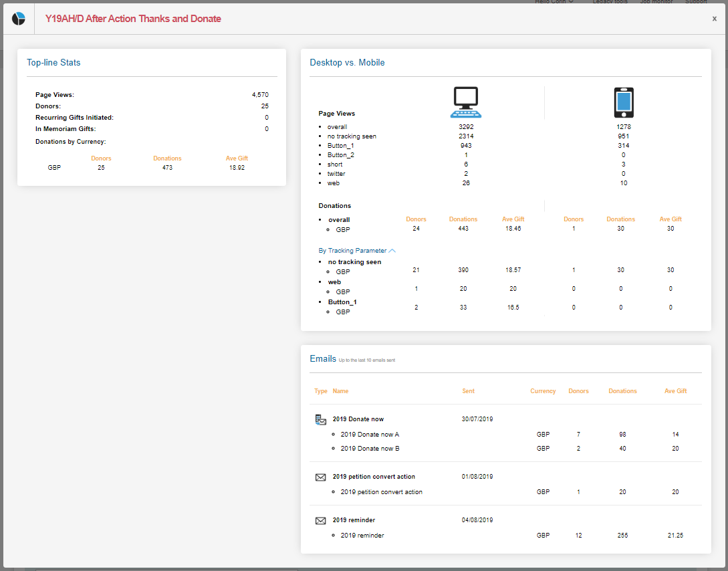Open the Support menu item

click(696, 2)
